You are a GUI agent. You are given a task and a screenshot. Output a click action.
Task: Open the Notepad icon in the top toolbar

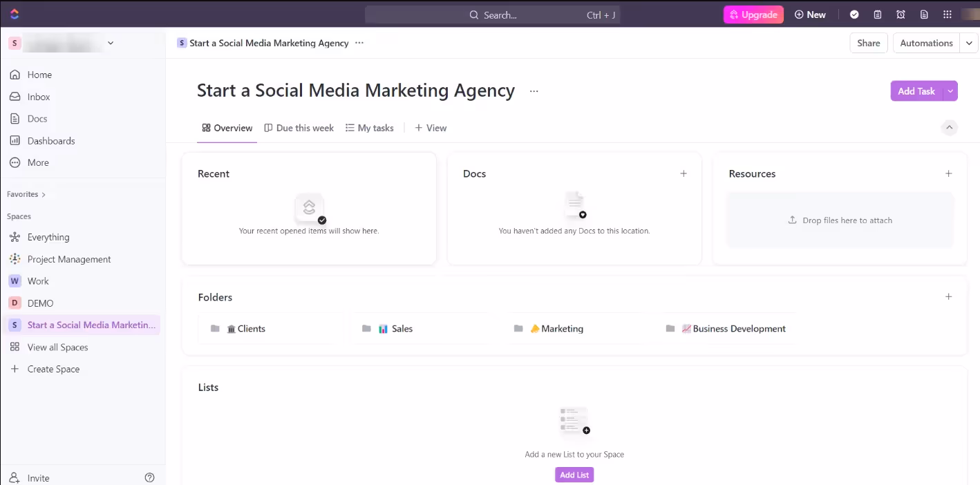[x=878, y=14]
